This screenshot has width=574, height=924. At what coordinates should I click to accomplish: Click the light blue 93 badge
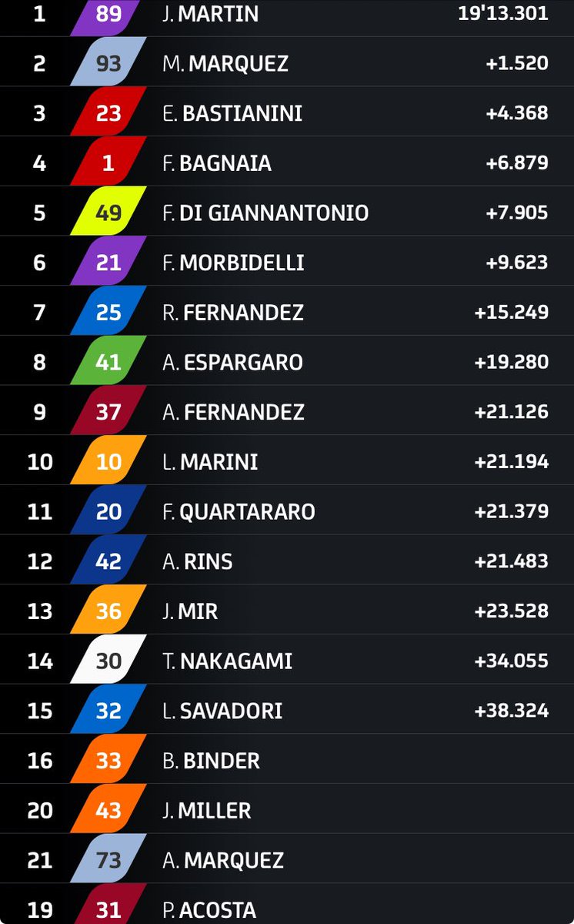tap(108, 64)
